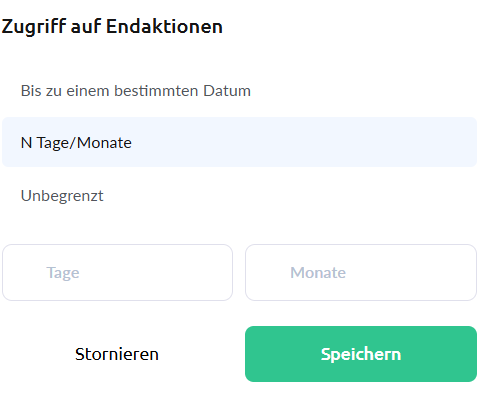The height and width of the screenshot is (393, 479).
Task: Switch selection to specific date entry
Action: [x=239, y=91]
